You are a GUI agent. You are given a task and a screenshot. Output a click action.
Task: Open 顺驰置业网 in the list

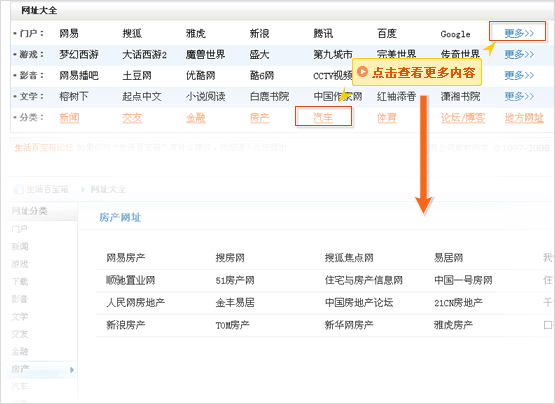[131, 280]
